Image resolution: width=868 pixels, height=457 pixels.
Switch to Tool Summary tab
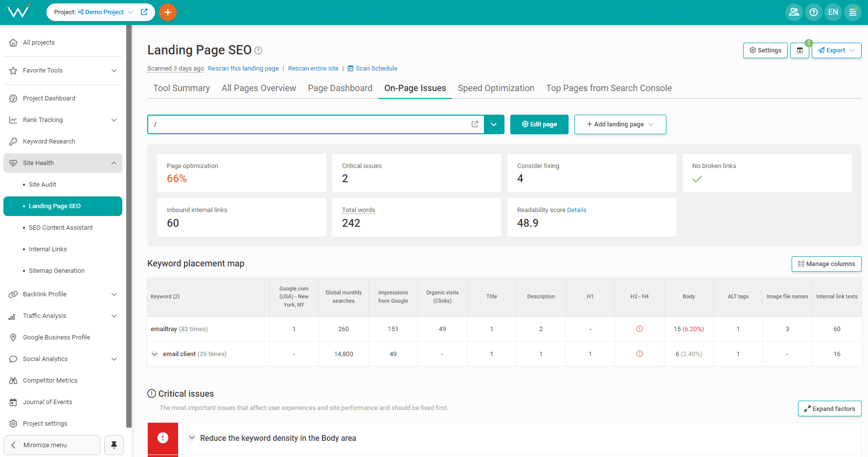(x=182, y=88)
